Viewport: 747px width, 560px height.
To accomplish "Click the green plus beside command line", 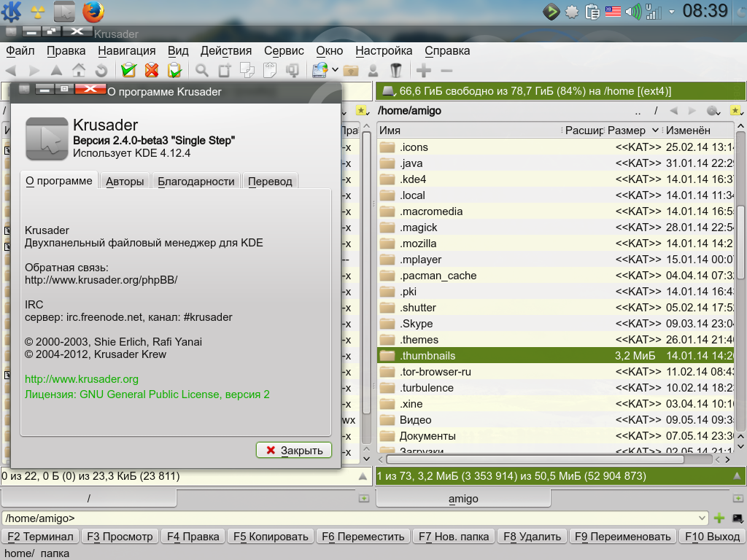I will (719, 518).
